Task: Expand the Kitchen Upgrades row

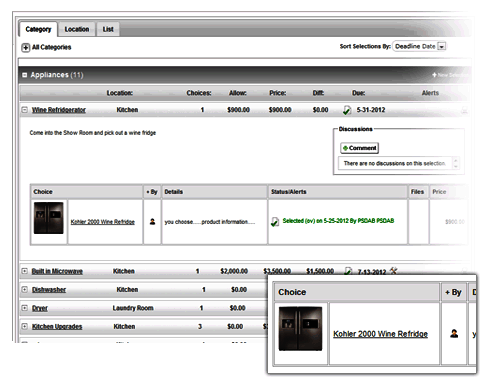Action: tap(24, 326)
